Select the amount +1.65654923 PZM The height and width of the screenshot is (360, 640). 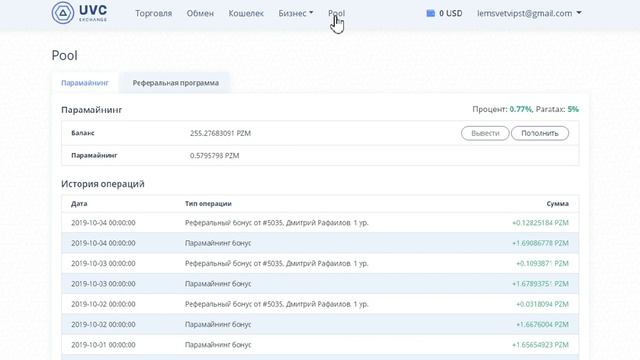540,345
